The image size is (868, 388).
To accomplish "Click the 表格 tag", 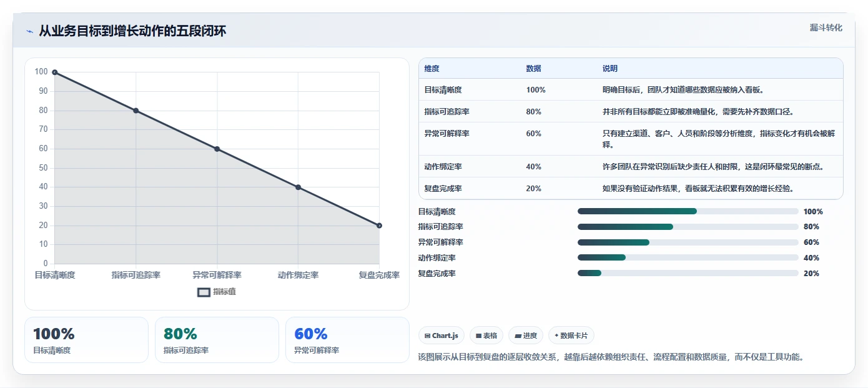I will pos(486,336).
